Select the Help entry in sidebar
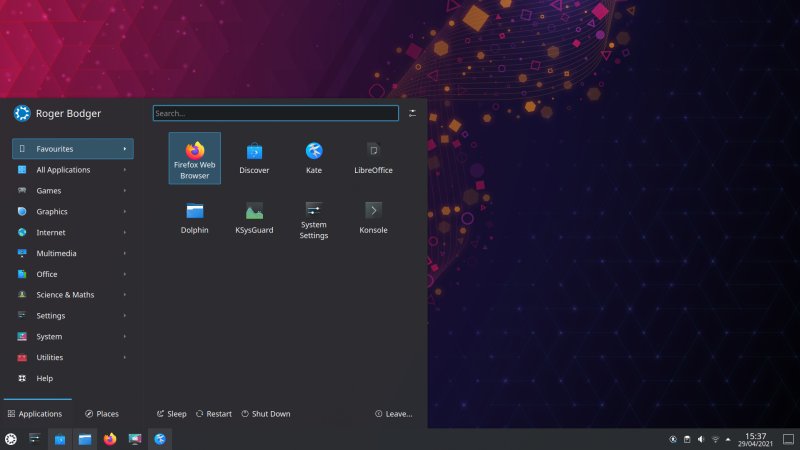The height and width of the screenshot is (450, 800). point(72,379)
